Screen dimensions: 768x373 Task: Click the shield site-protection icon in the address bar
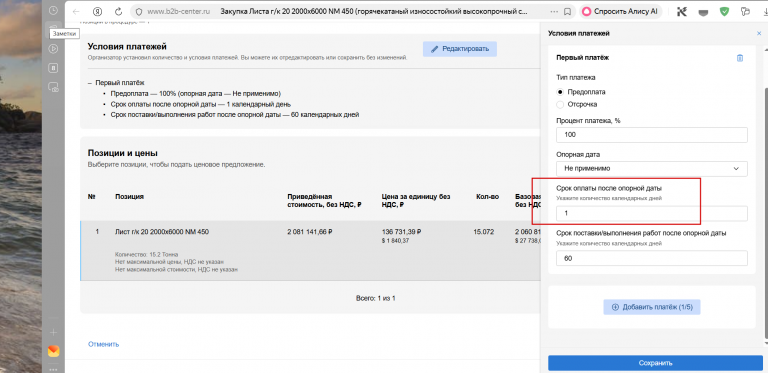(x=139, y=12)
